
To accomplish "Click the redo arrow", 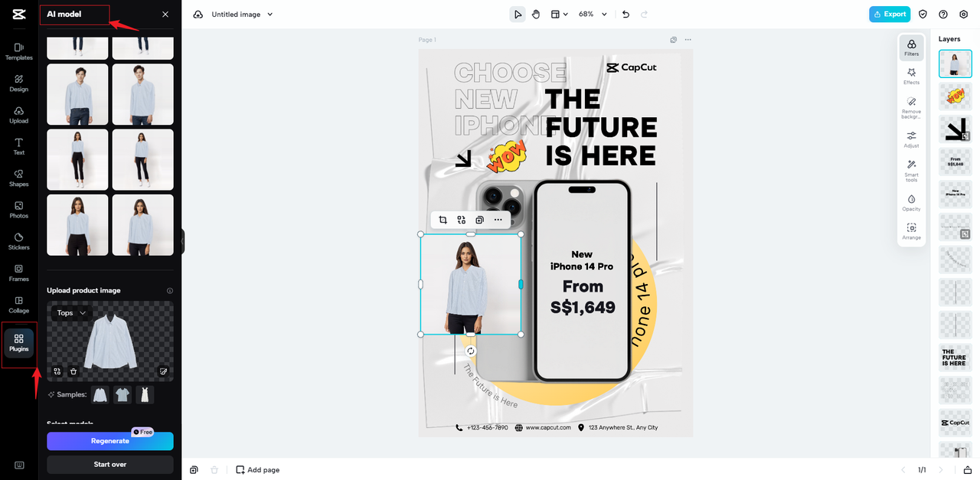I will [644, 14].
